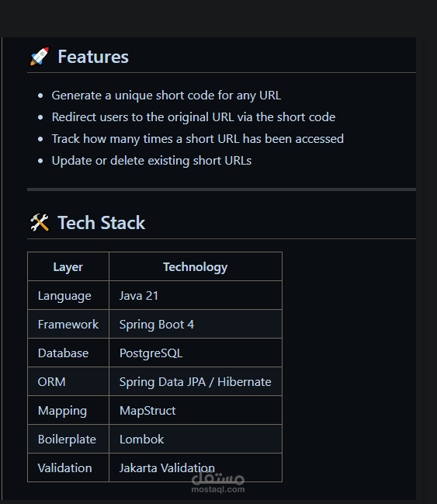The width and height of the screenshot is (437, 504).
Task: Click the Spring Data JPA / Hibernate cell
Action: click(196, 381)
